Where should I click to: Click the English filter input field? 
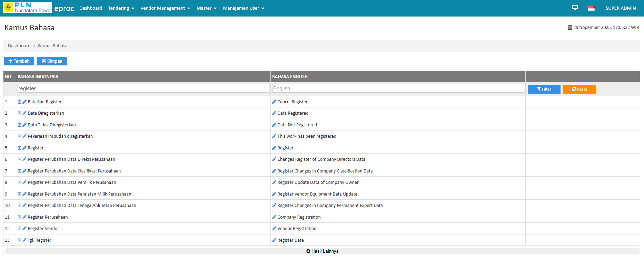[x=398, y=88]
